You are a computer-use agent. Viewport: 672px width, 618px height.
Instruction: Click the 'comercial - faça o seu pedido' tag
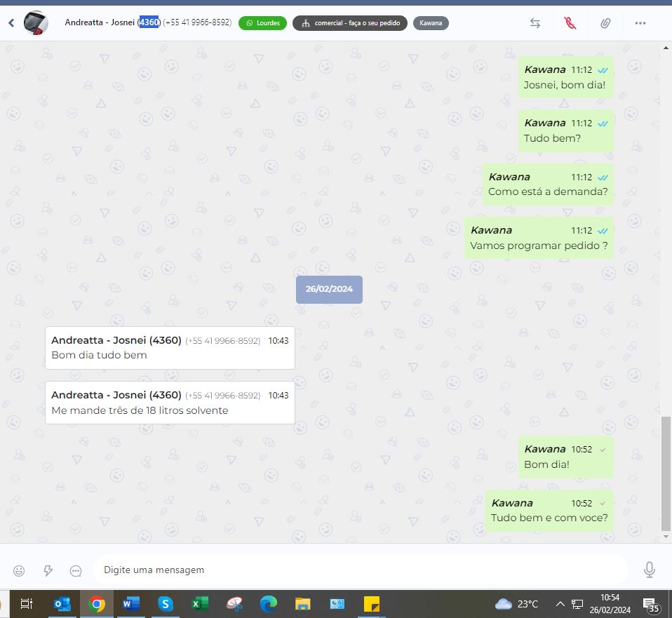(x=350, y=23)
